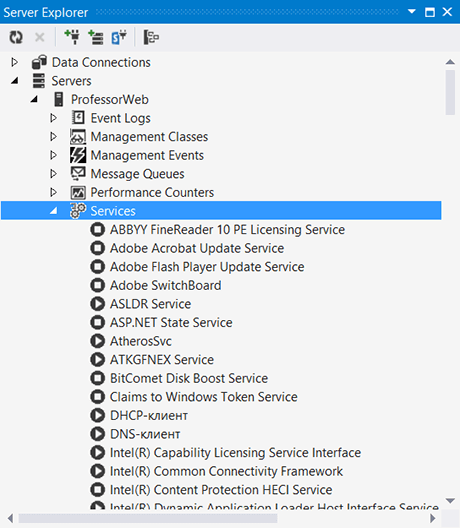Screen dimensions: 460x528
Task: Expand the Management Events node arrow
Action: pyautogui.click(x=53, y=155)
